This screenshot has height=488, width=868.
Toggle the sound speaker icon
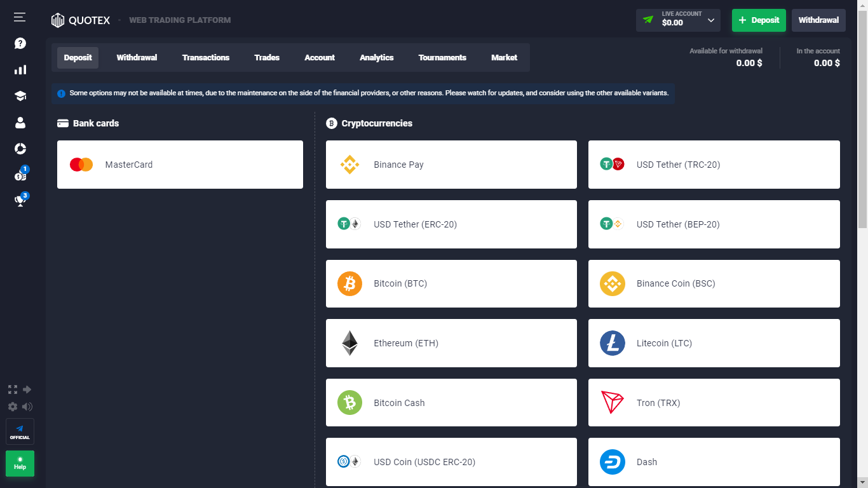[27, 407]
